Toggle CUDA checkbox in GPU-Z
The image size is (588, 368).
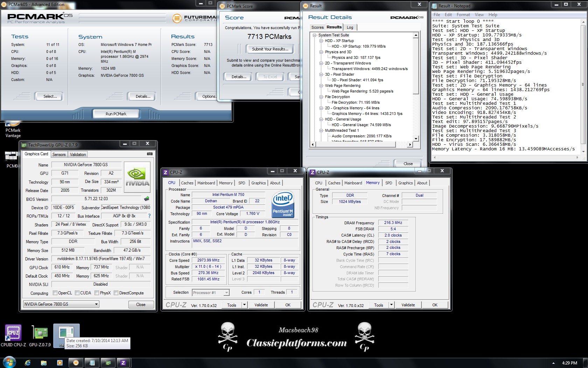click(77, 293)
